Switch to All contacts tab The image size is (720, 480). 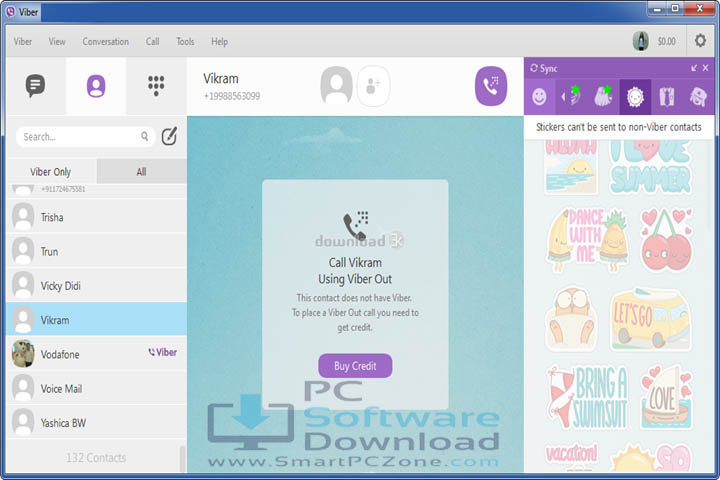[141, 172]
